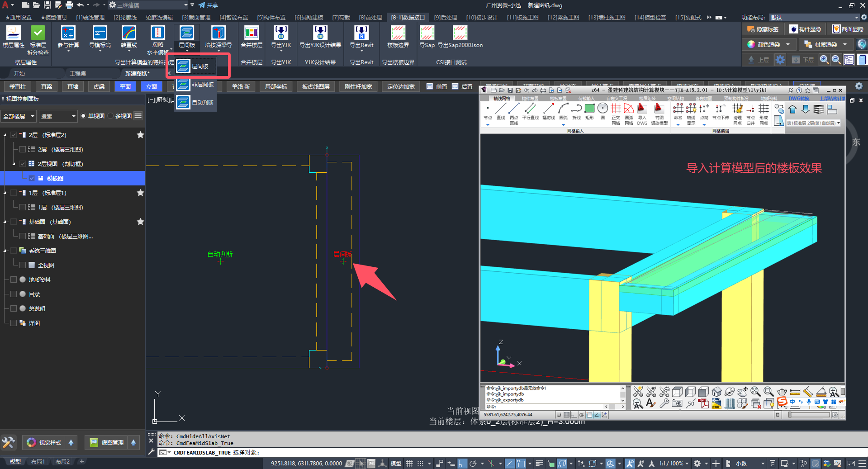
Task: Check the 地质资料 tree checkbox
Action: click(x=14, y=280)
